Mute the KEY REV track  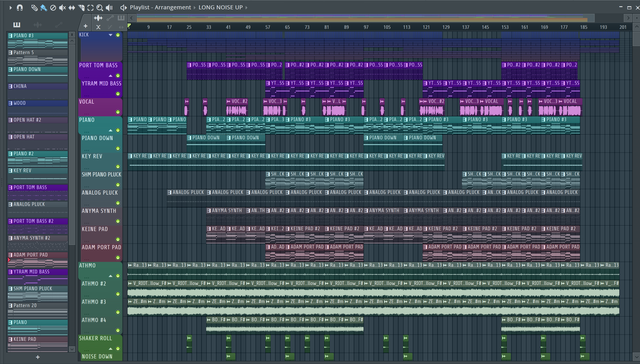118,166
